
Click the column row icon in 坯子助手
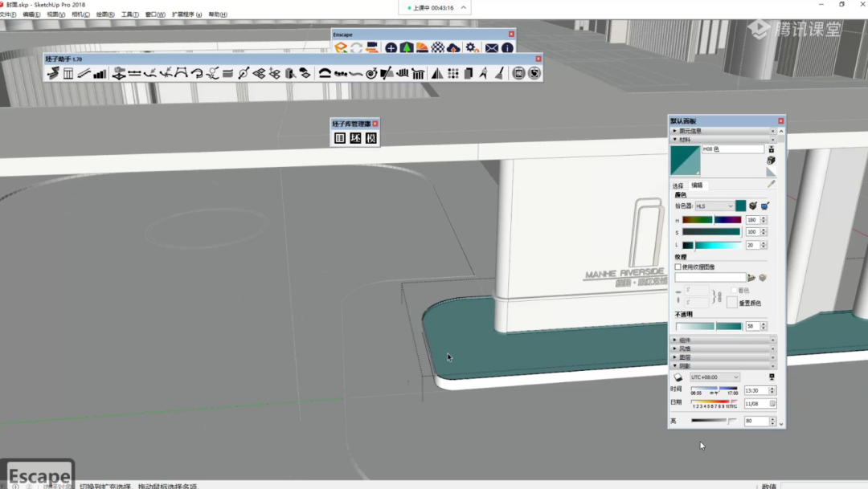pos(418,73)
